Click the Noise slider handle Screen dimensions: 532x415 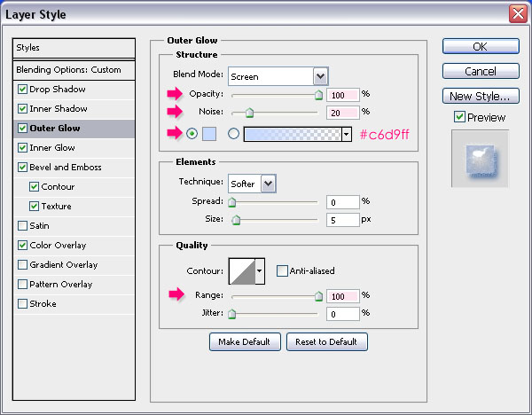[x=249, y=113]
